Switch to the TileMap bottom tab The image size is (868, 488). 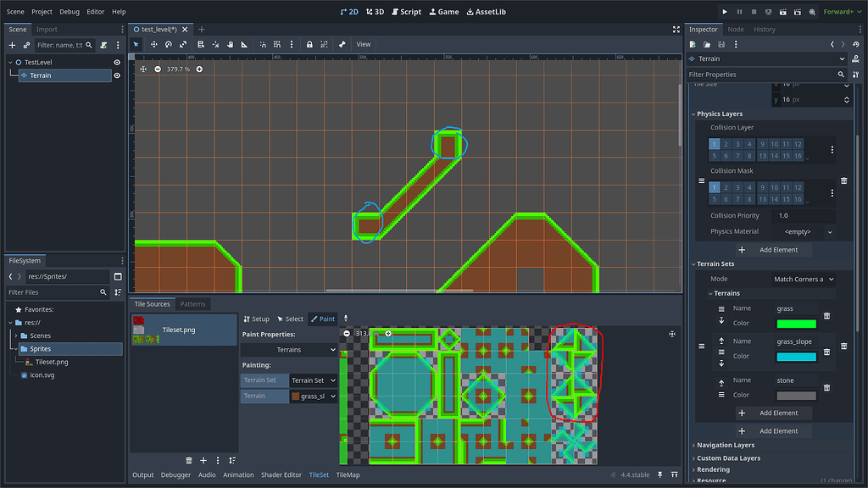347,474
